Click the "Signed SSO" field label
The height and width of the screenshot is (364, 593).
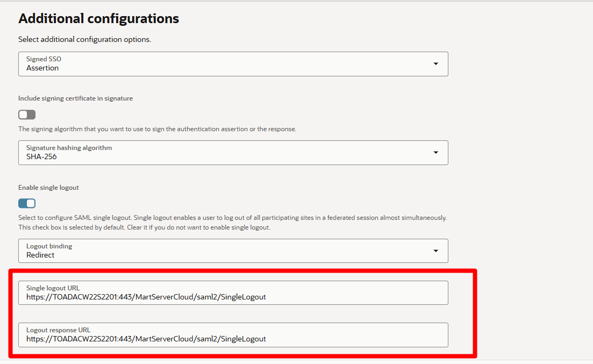click(x=44, y=59)
